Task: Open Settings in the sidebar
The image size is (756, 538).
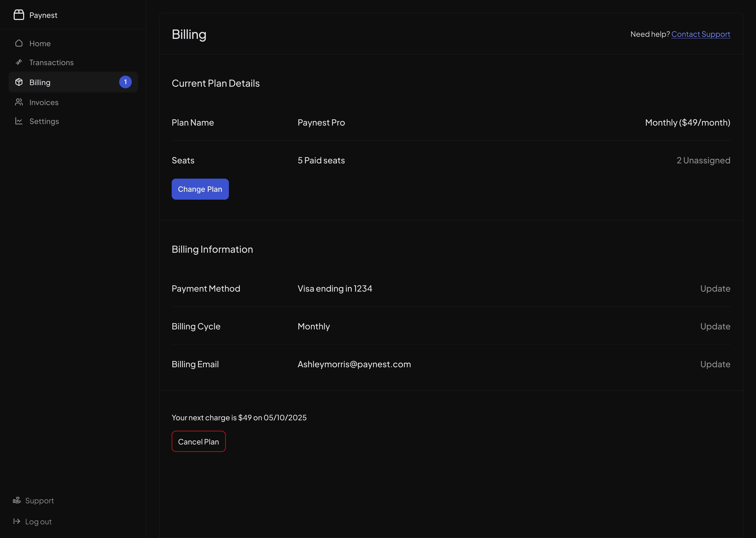Action: 73,121
